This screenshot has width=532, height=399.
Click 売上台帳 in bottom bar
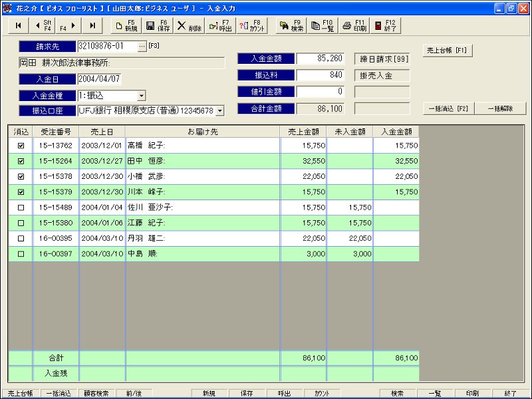pos(21,393)
